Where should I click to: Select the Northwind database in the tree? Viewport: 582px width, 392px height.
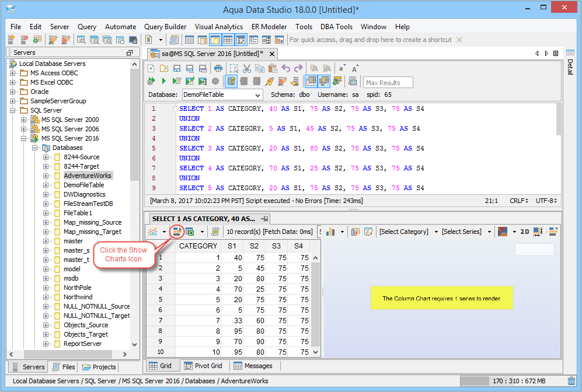click(x=78, y=297)
